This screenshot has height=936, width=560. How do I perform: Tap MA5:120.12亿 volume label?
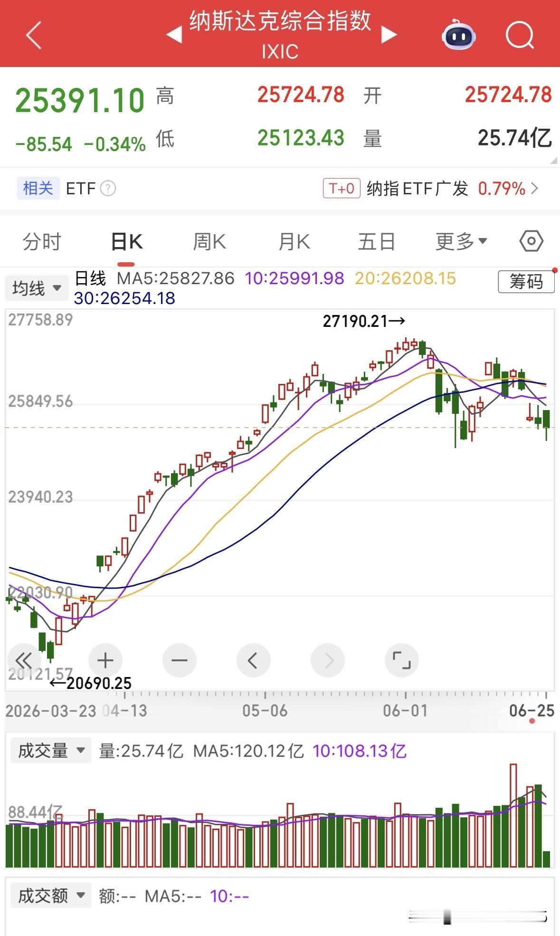coord(248,751)
